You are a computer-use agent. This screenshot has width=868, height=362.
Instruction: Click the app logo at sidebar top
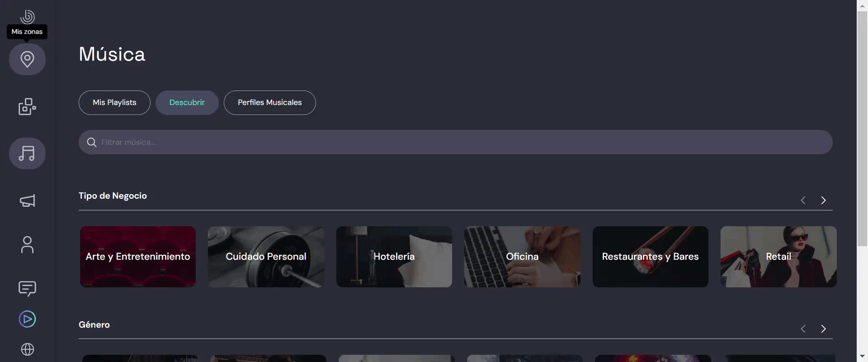pos(28,17)
